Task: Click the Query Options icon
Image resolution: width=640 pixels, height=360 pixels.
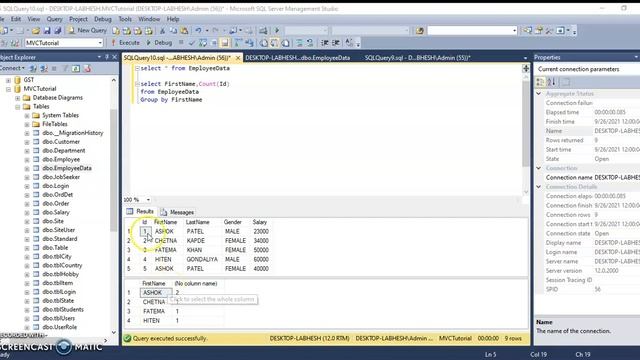Action: [x=213, y=42]
